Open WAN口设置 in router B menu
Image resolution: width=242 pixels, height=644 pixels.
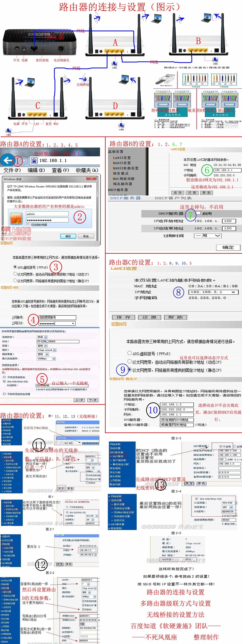[122, 163]
